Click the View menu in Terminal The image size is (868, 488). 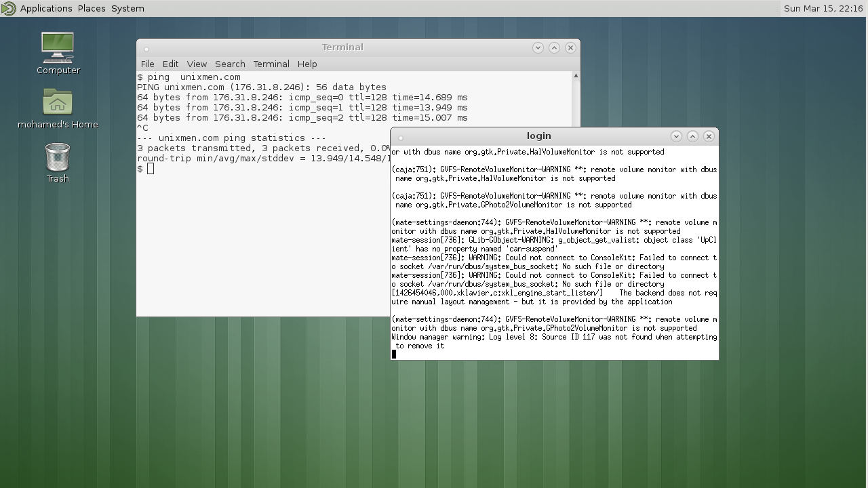pyautogui.click(x=197, y=64)
